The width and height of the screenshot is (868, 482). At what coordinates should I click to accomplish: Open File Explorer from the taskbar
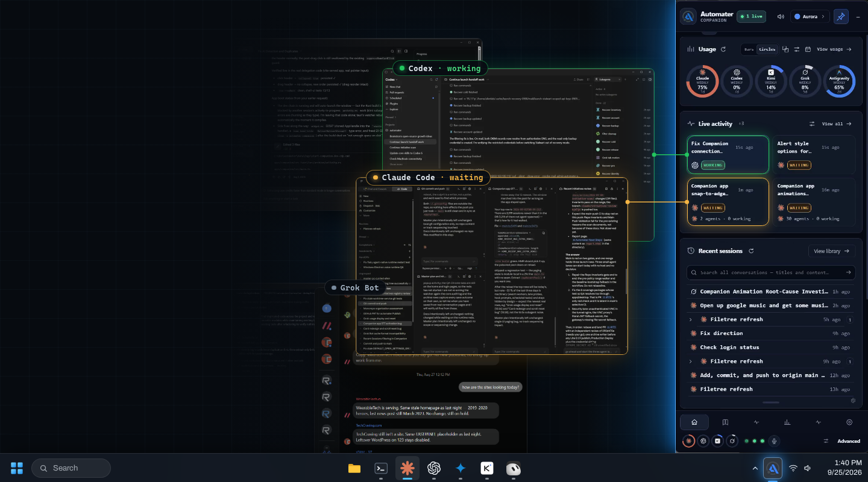click(354, 468)
